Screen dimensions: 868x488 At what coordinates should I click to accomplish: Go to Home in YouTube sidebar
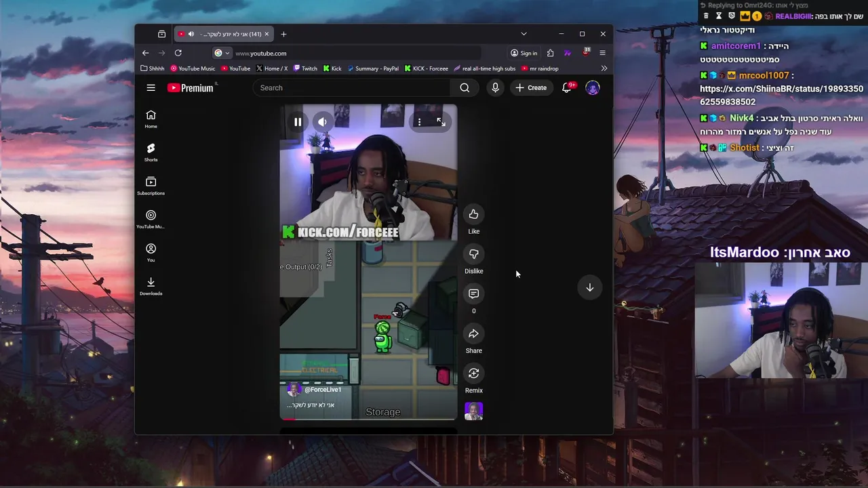point(151,119)
